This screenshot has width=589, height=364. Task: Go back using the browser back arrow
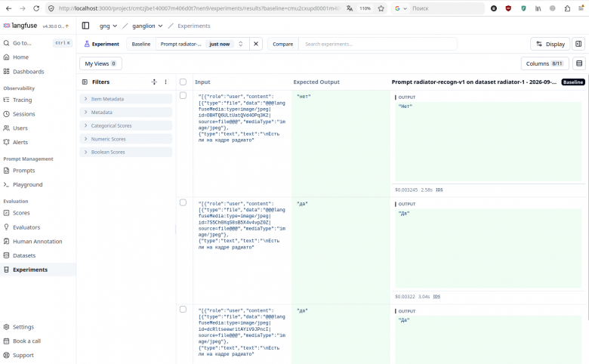pyautogui.click(x=8, y=8)
